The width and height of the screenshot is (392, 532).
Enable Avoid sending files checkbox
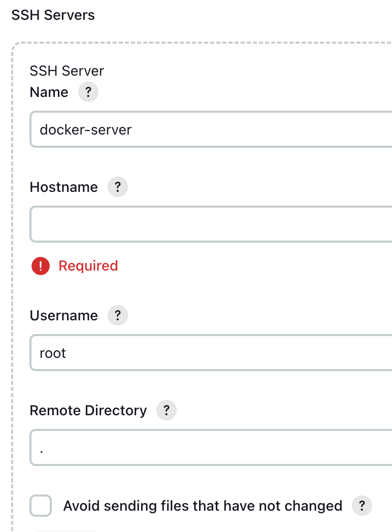[41, 506]
